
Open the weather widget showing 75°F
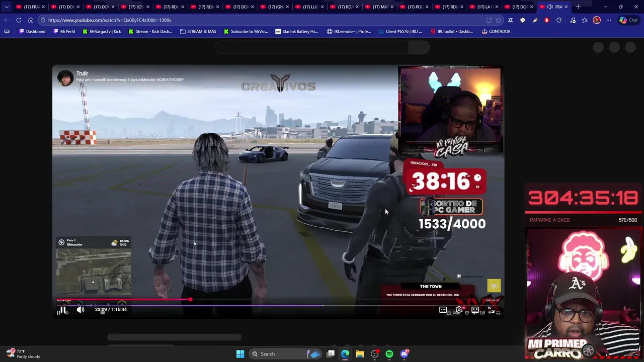(x=23, y=354)
